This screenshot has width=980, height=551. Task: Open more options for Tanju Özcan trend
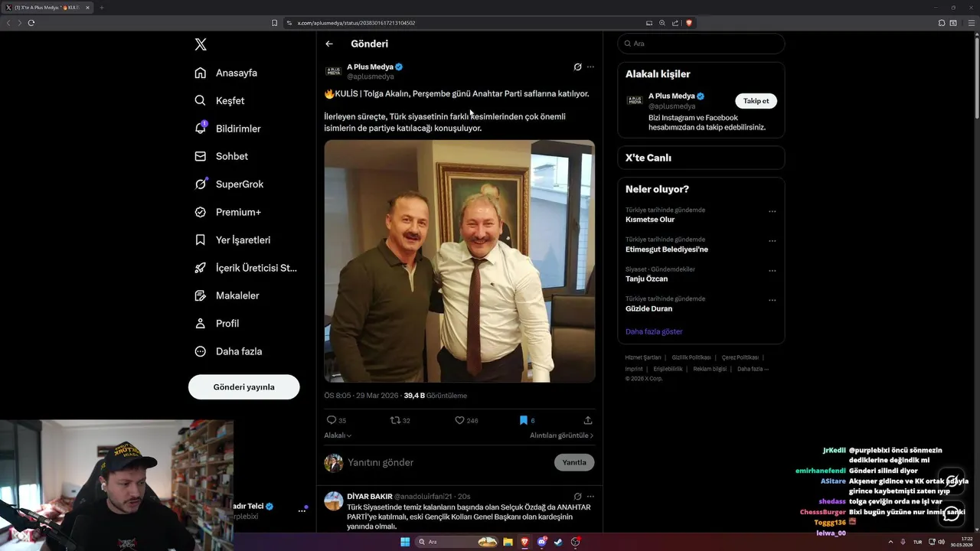[x=772, y=271]
